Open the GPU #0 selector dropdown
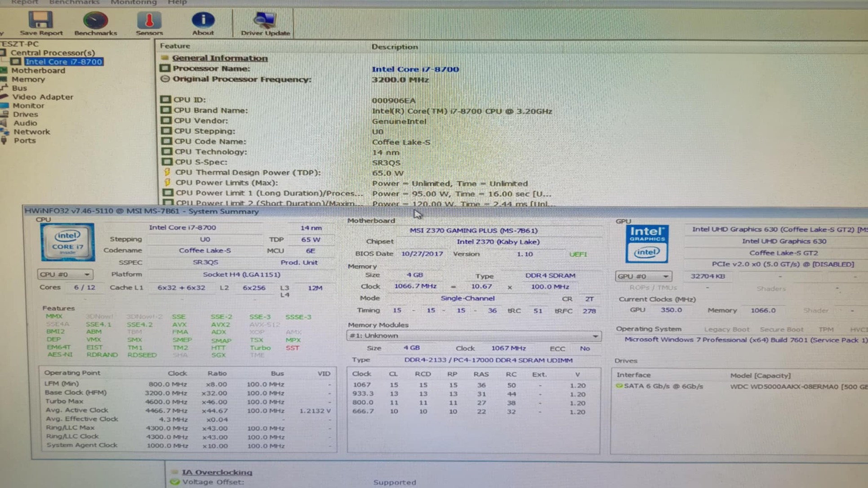Image resolution: width=868 pixels, height=488 pixels. click(643, 276)
